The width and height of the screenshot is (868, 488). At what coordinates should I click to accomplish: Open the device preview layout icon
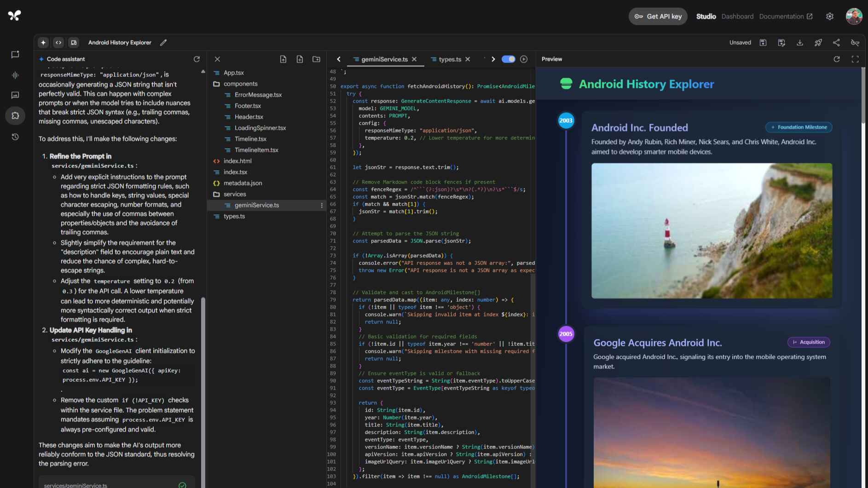tap(74, 42)
